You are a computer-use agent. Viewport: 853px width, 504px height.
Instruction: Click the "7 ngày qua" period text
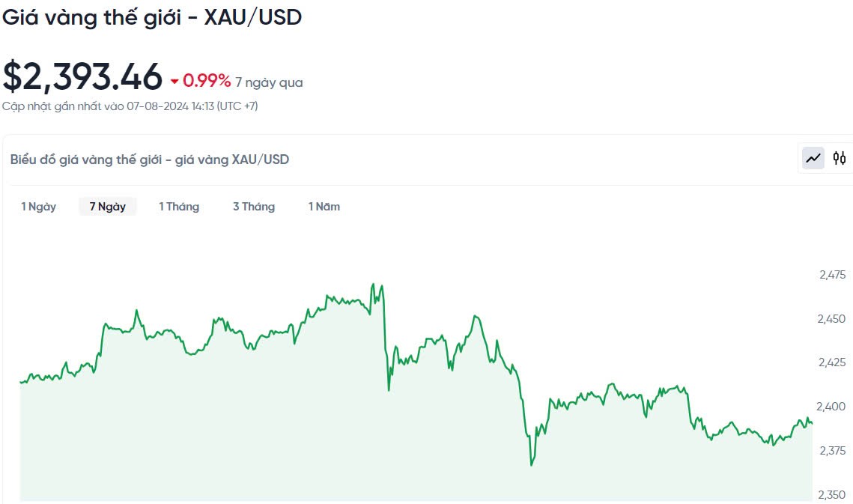tap(269, 82)
